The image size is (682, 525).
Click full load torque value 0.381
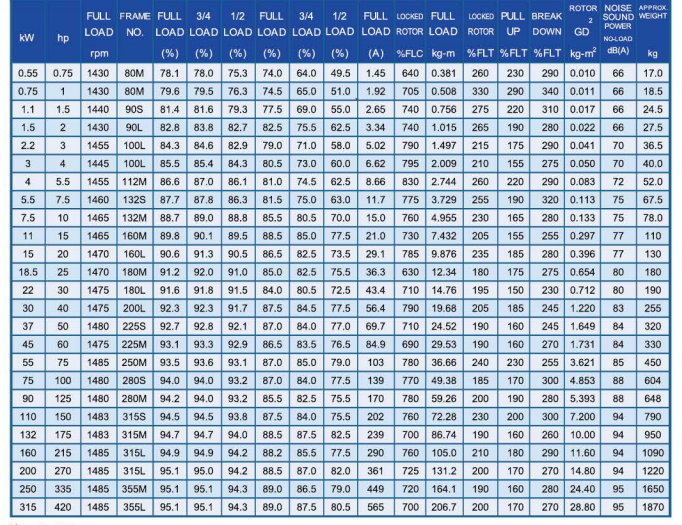444,74
